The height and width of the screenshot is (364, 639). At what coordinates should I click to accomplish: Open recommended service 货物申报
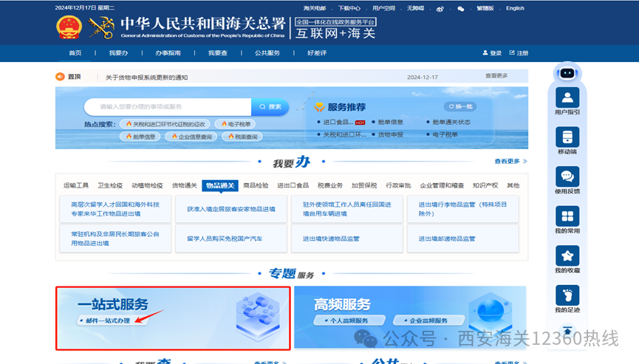pos(390,134)
